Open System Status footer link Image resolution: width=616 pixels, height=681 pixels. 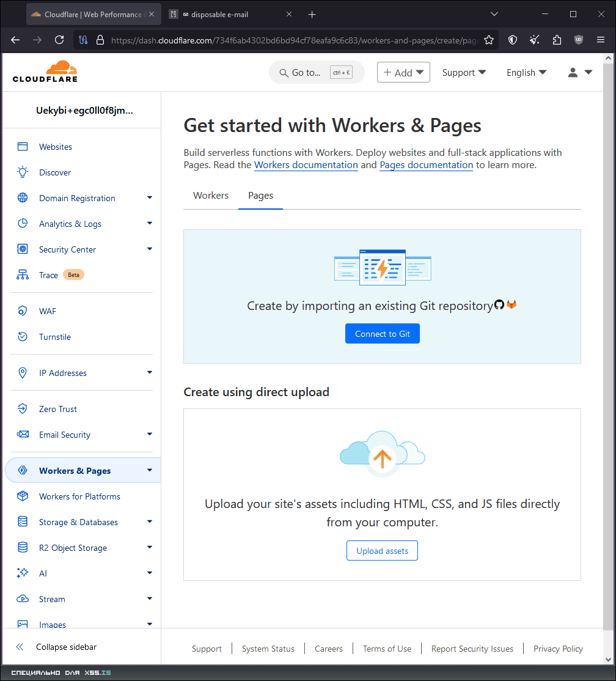268,649
